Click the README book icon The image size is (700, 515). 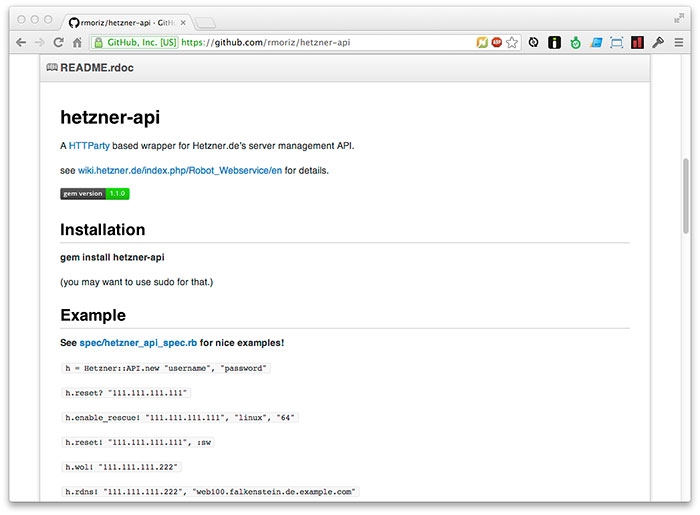click(52, 67)
